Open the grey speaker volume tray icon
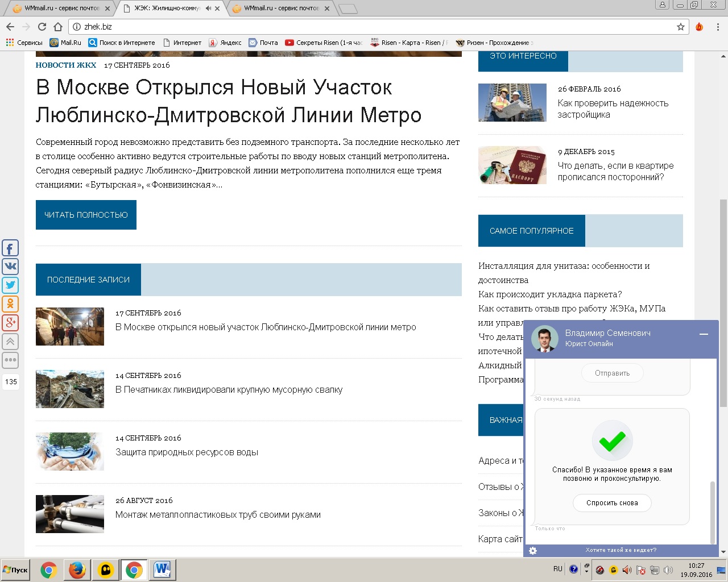The width and height of the screenshot is (728, 582). 668,570
